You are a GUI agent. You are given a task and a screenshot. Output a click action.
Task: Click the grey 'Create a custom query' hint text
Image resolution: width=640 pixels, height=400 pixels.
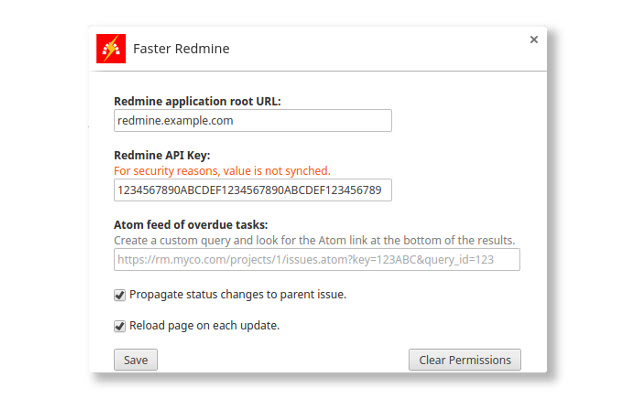point(314,240)
